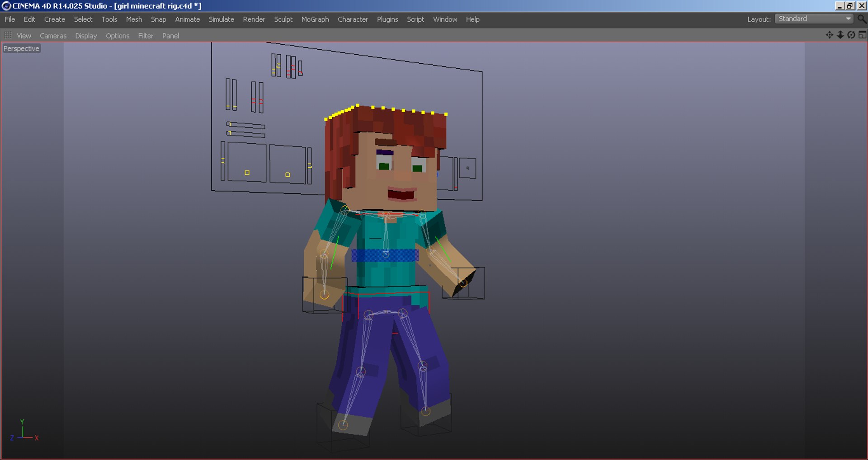The height and width of the screenshot is (460, 868).
Task: Open the Mesh menu
Action: pos(134,19)
